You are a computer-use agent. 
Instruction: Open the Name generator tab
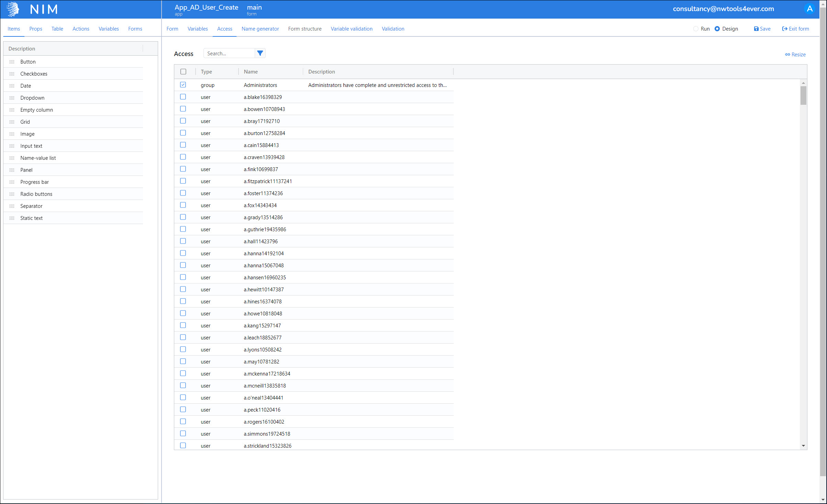[x=260, y=29]
